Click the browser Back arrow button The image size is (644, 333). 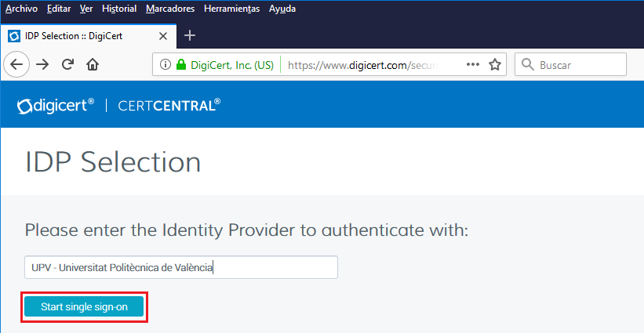(x=17, y=65)
